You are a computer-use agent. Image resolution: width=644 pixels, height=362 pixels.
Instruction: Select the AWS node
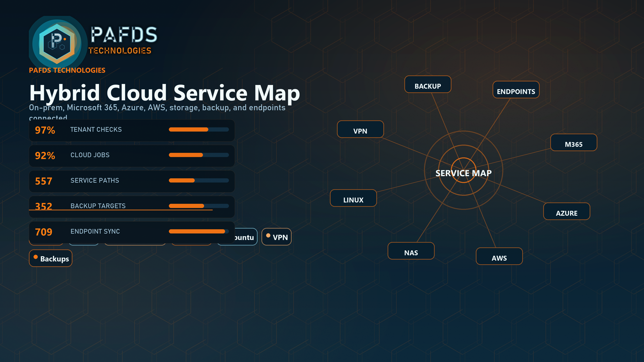click(499, 256)
